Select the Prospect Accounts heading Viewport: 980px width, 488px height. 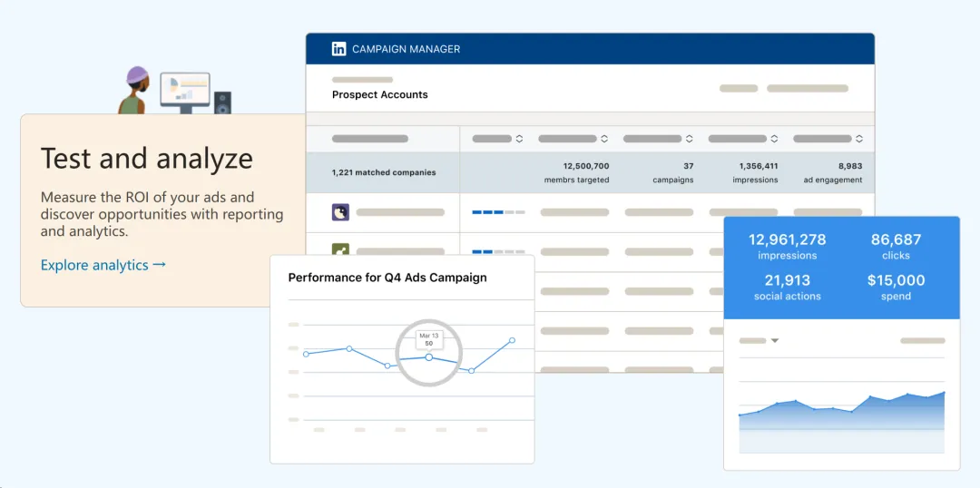point(379,94)
